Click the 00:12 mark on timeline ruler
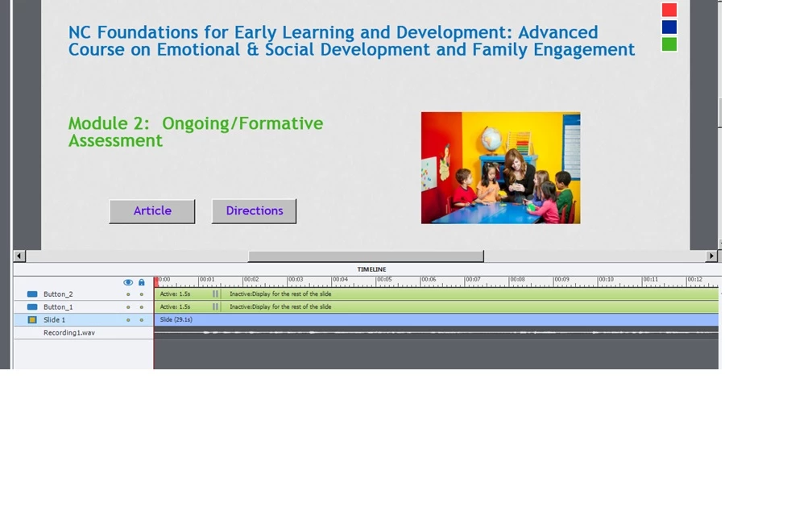This screenshot has width=812, height=508. click(695, 279)
